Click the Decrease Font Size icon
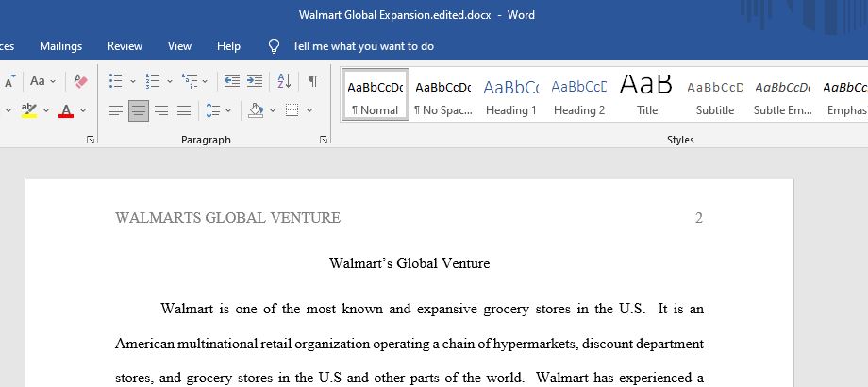The image size is (868, 387). [9, 81]
